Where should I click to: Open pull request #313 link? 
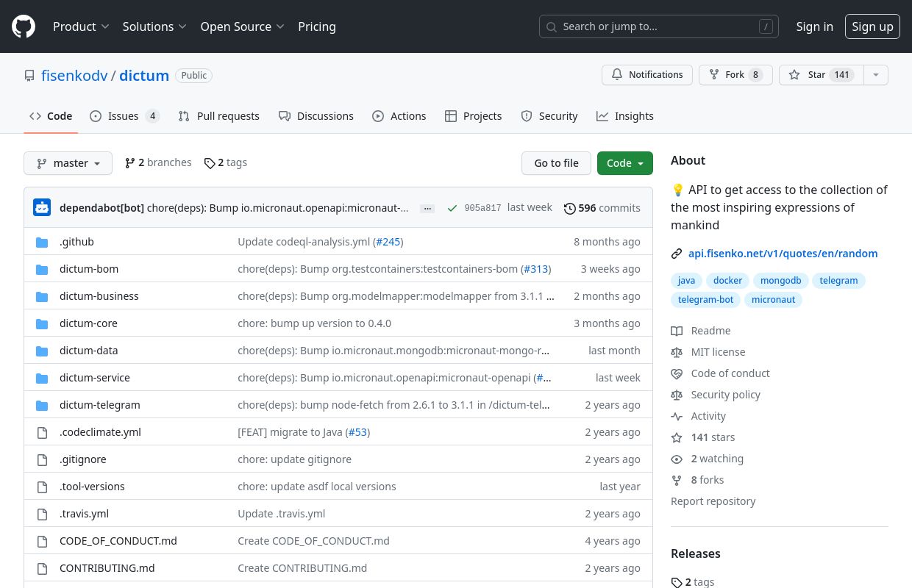[x=535, y=269]
